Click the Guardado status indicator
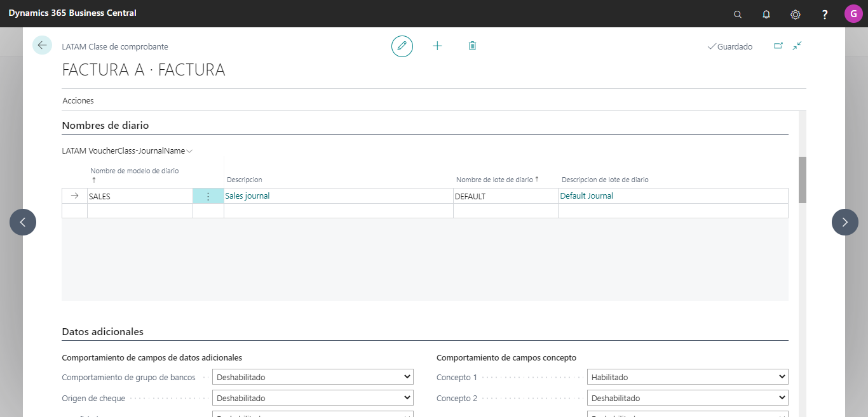This screenshot has height=417, width=868. coord(729,46)
